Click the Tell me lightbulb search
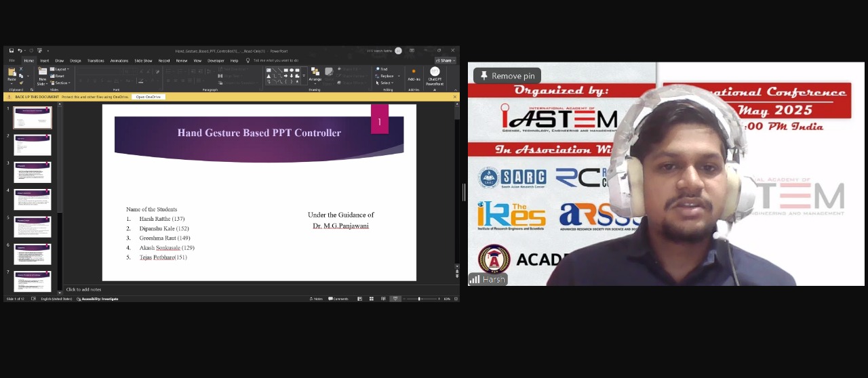The height and width of the screenshot is (378, 868). point(248,60)
